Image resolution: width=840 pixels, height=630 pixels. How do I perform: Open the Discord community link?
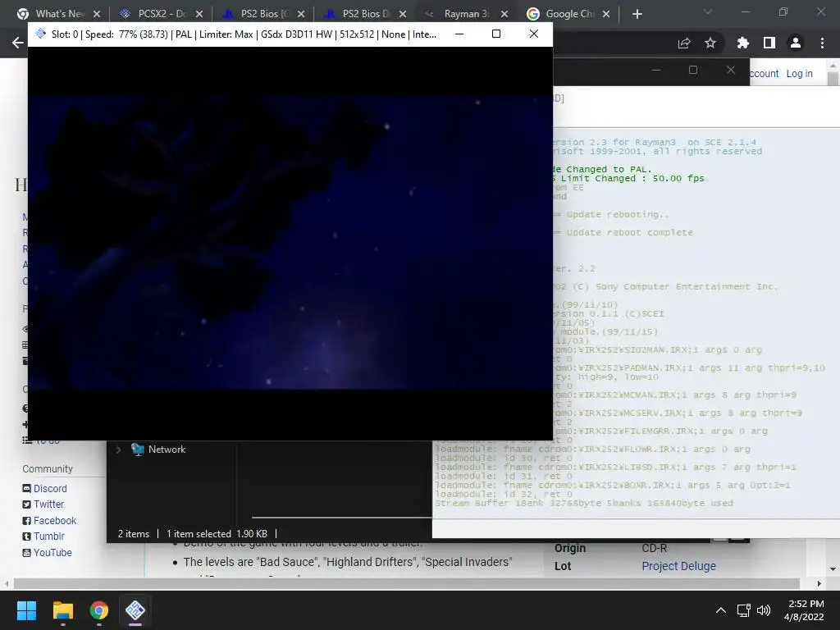pos(50,489)
